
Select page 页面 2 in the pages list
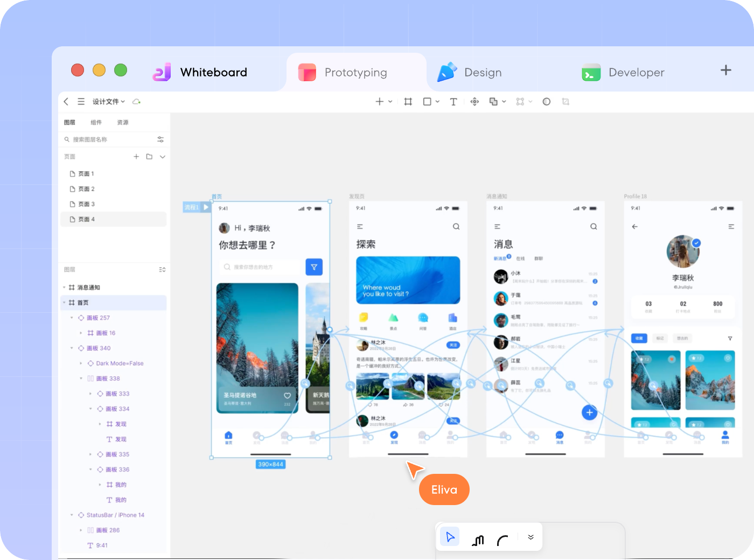[87, 188]
